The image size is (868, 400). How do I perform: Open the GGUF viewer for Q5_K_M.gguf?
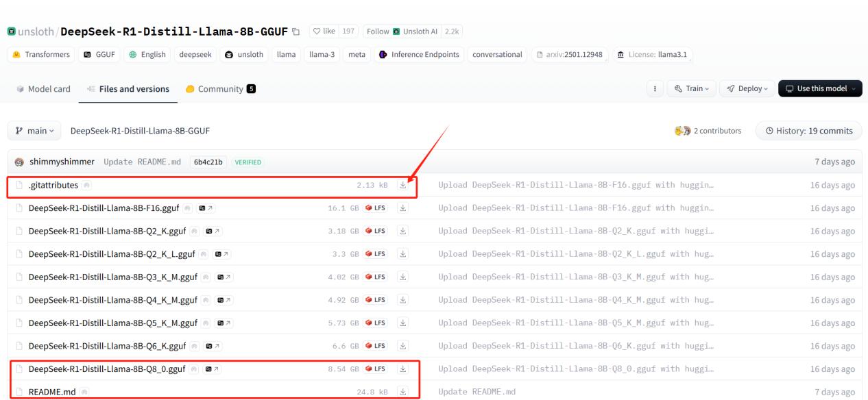point(224,323)
